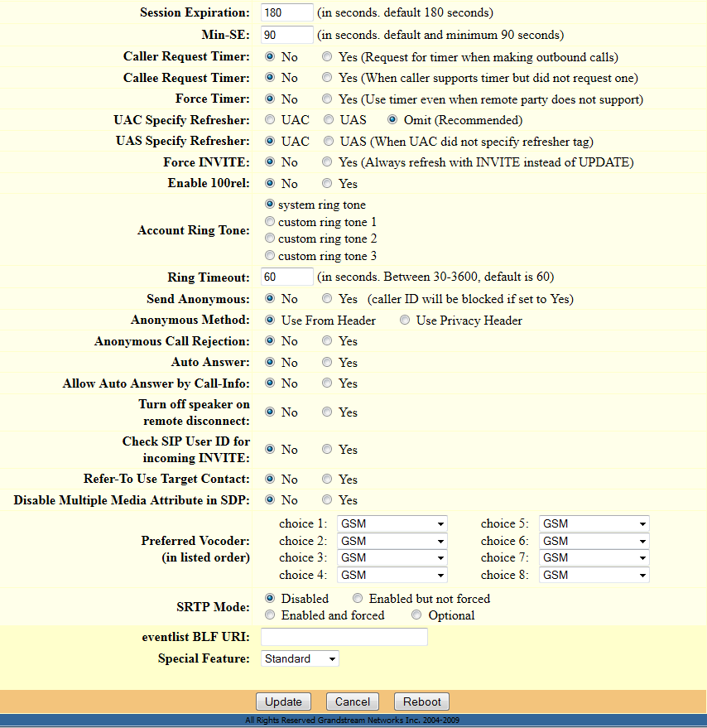
Task: Choose UAC for UAS Specify Refresher
Action: pos(270,141)
